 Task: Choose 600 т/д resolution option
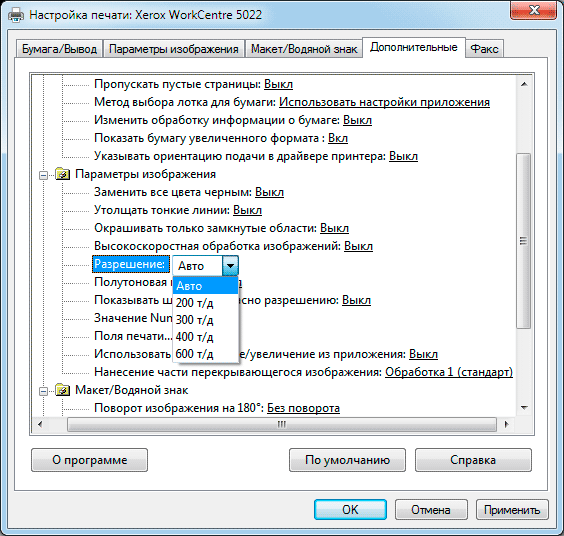205,354
